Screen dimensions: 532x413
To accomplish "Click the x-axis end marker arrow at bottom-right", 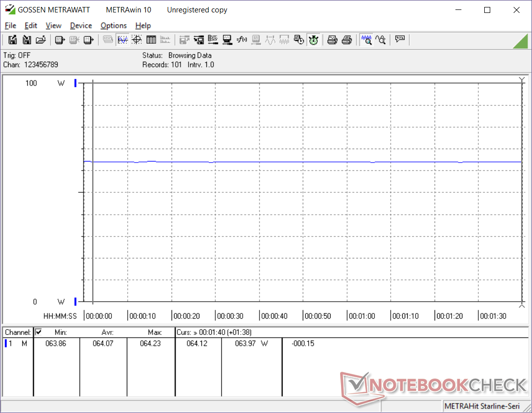I will pos(522,306).
